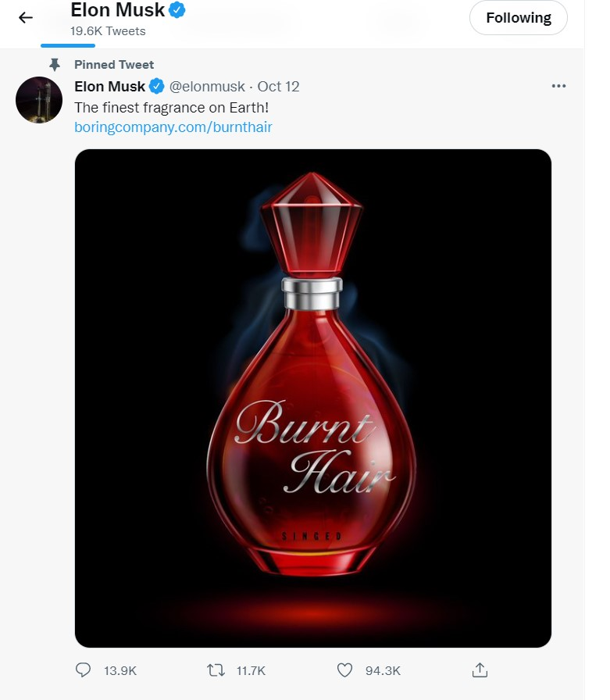
Task: Enlarge the Burnt Hair perfume image
Action: [312, 398]
